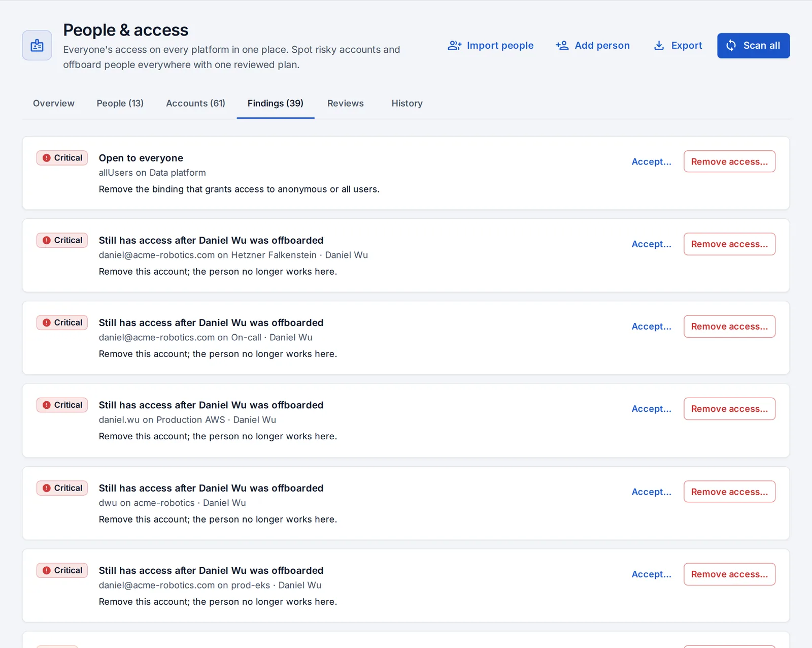This screenshot has width=812, height=648.
Task: Remove dwu access on acme-robotics
Action: tap(729, 492)
